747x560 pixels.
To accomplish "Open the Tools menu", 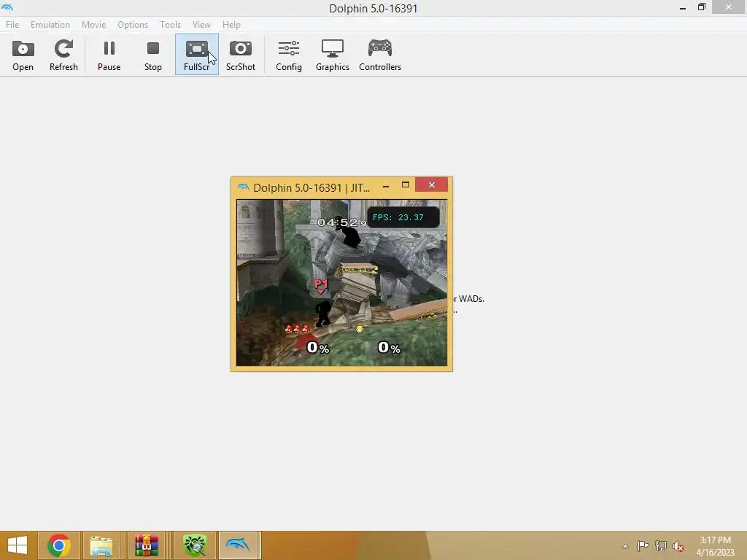I will [170, 25].
